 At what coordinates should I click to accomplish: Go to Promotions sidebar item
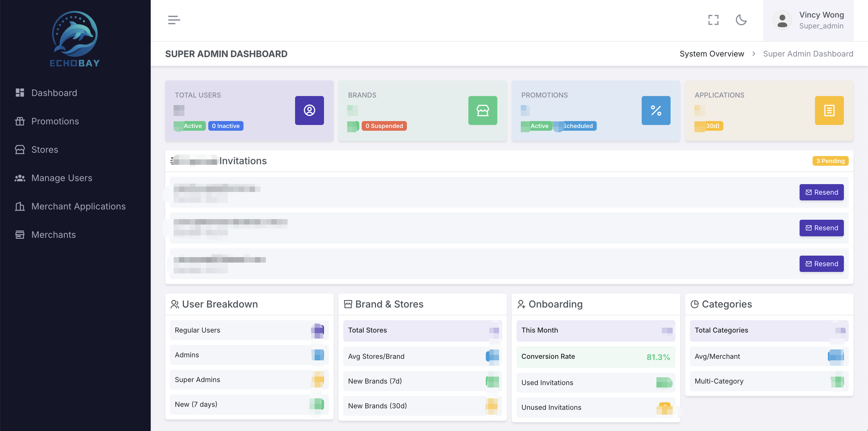[x=55, y=121]
